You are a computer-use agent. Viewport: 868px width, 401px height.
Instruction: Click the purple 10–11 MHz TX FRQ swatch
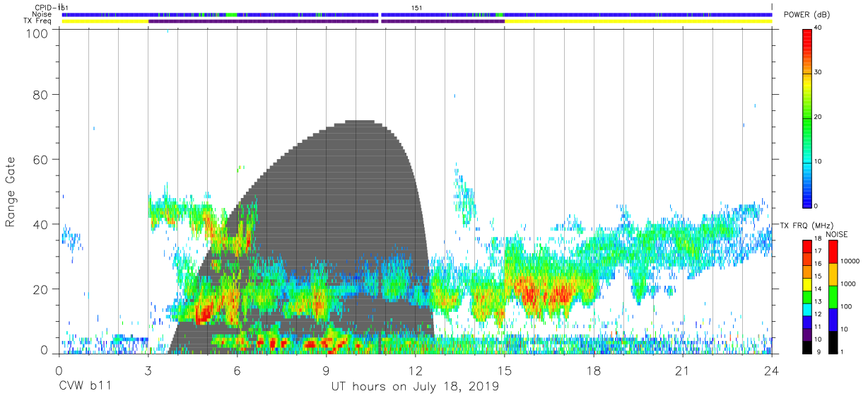pyautogui.click(x=807, y=335)
